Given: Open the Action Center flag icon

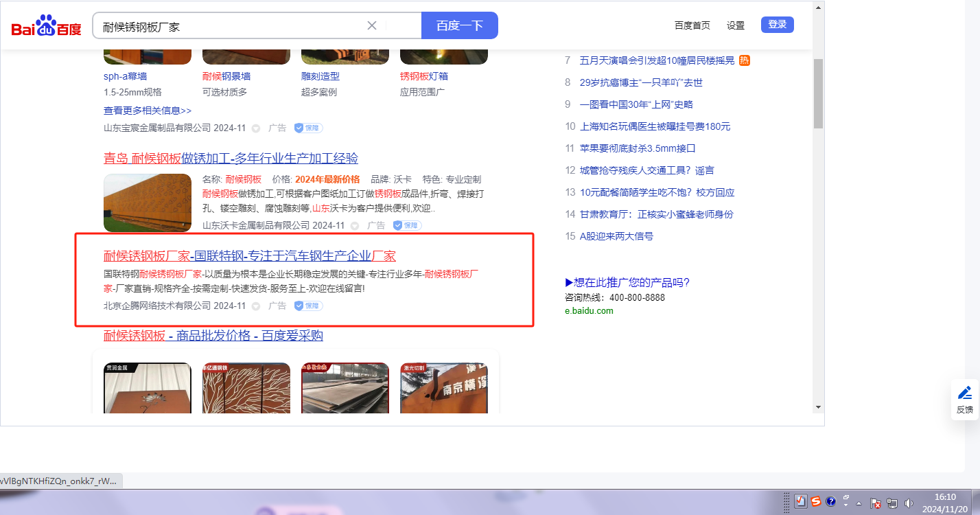Looking at the screenshot, I should (876, 503).
